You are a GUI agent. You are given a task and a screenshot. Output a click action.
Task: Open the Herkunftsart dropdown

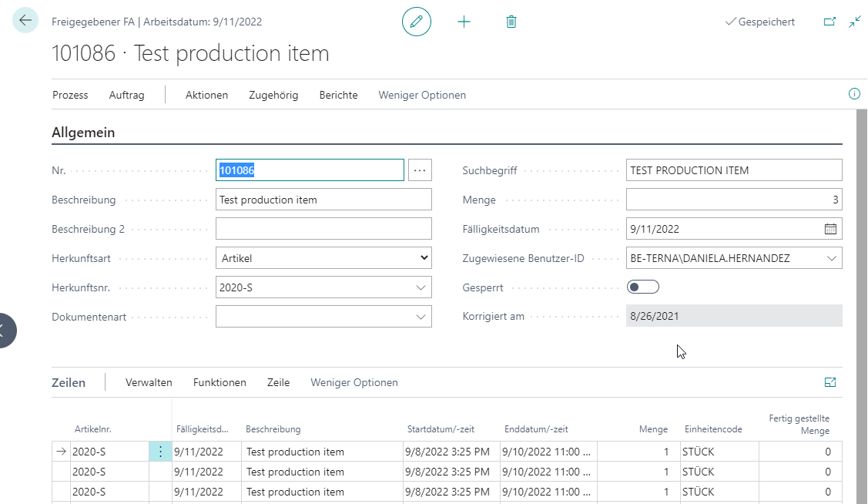pos(323,258)
